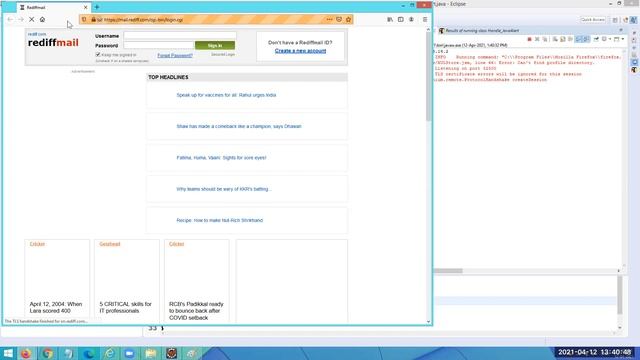
Task: Toggle Keep me signed in checkbox
Action: tap(98, 54)
